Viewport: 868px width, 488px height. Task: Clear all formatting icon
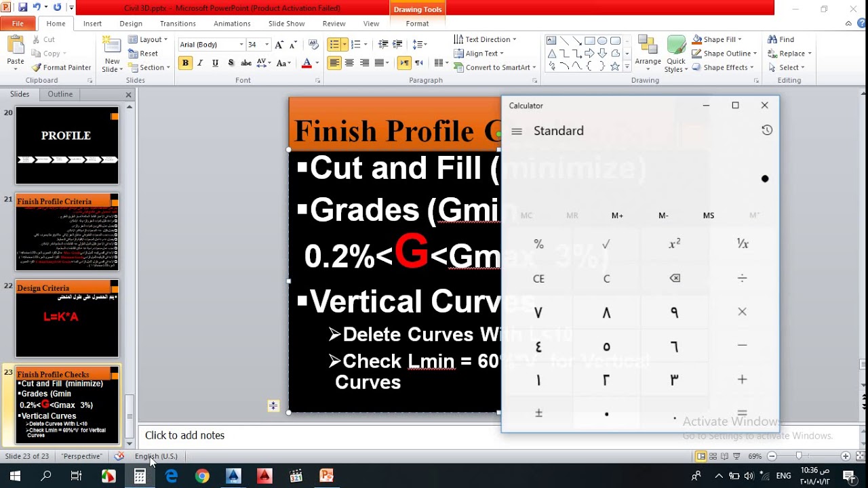tap(313, 45)
